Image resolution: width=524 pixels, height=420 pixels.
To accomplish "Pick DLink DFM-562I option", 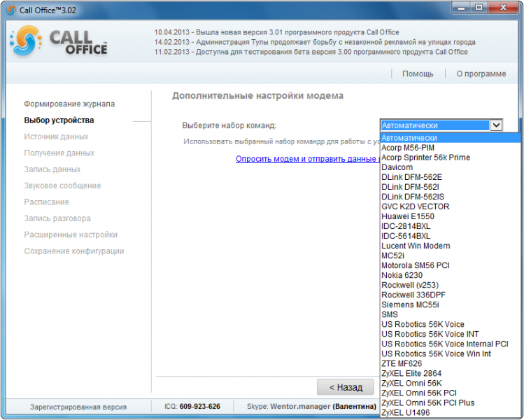I will pos(451,187).
